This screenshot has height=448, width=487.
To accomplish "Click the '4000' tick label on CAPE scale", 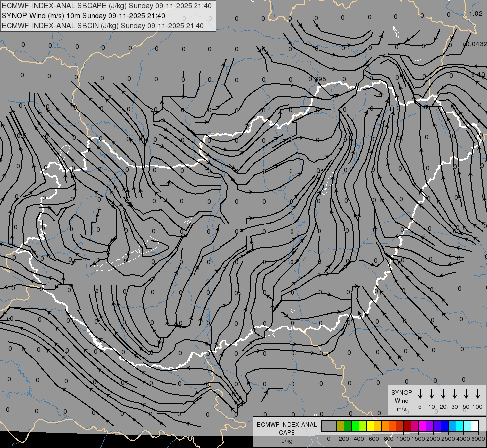I will 463,439.
